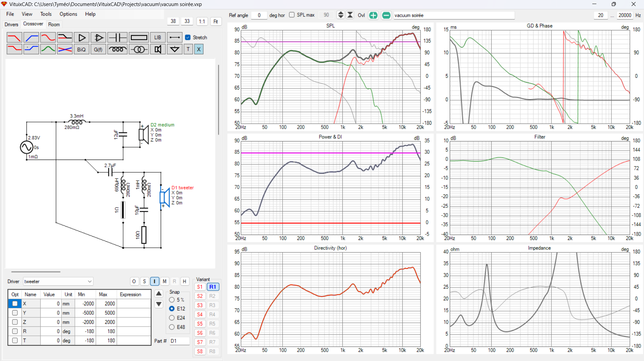Add a loudspeaker driver component
This screenshot has height=361, width=644.
158,49
